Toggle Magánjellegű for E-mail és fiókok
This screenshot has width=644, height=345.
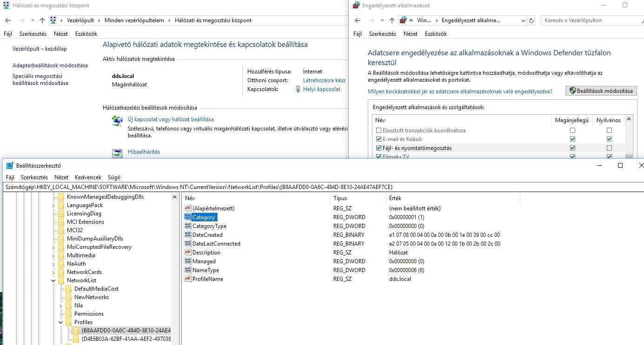click(x=572, y=139)
